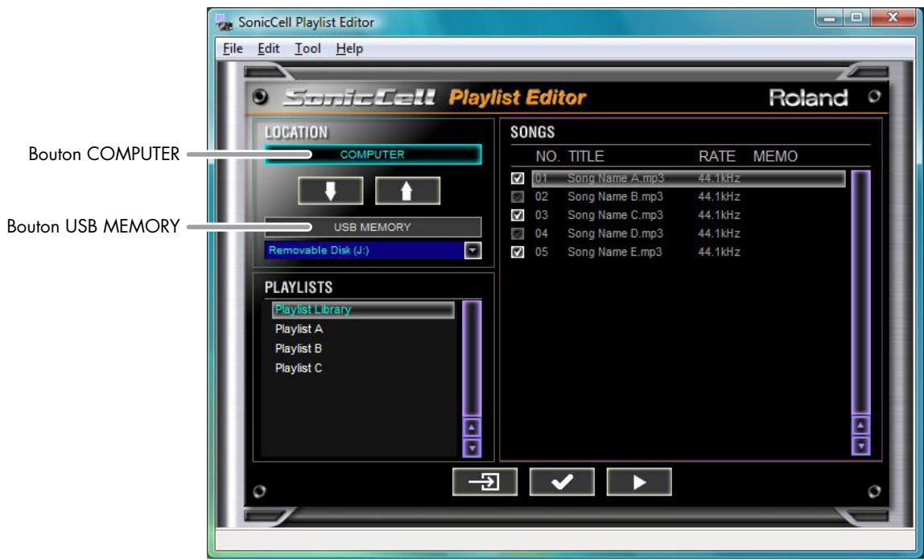Screen dimensions: 924x560
Task: Click the TITLE column header
Action: pyautogui.click(x=586, y=157)
